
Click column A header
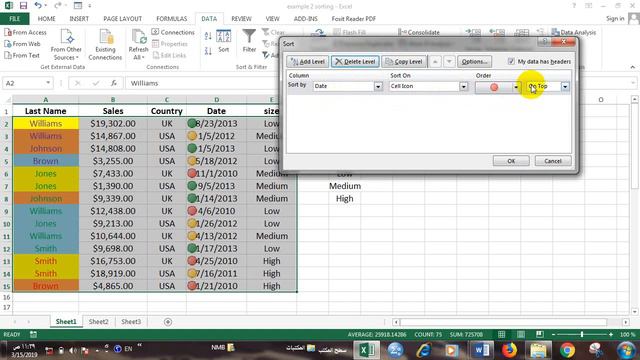pyautogui.click(x=46, y=100)
